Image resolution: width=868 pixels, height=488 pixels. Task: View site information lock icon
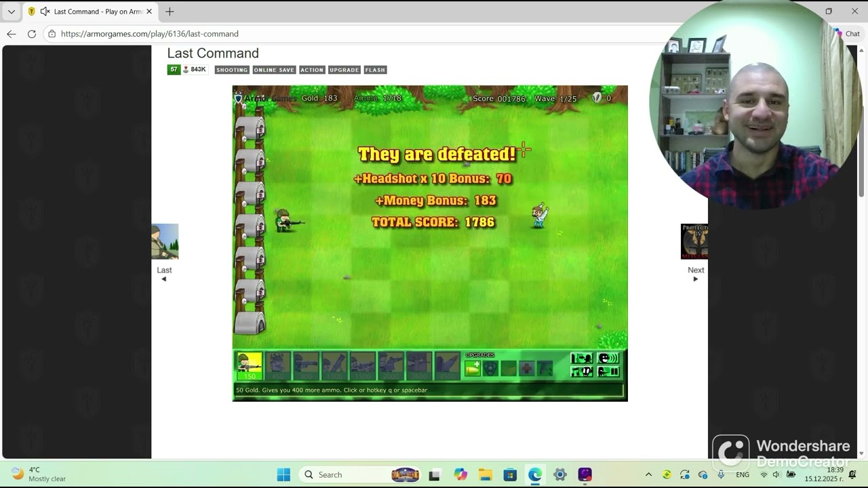52,34
